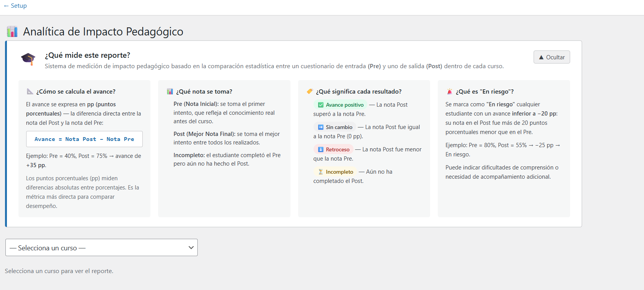Click the down-arrow icon in the Retroceso badge
Screen dimensions: 644x290
coord(321,149)
